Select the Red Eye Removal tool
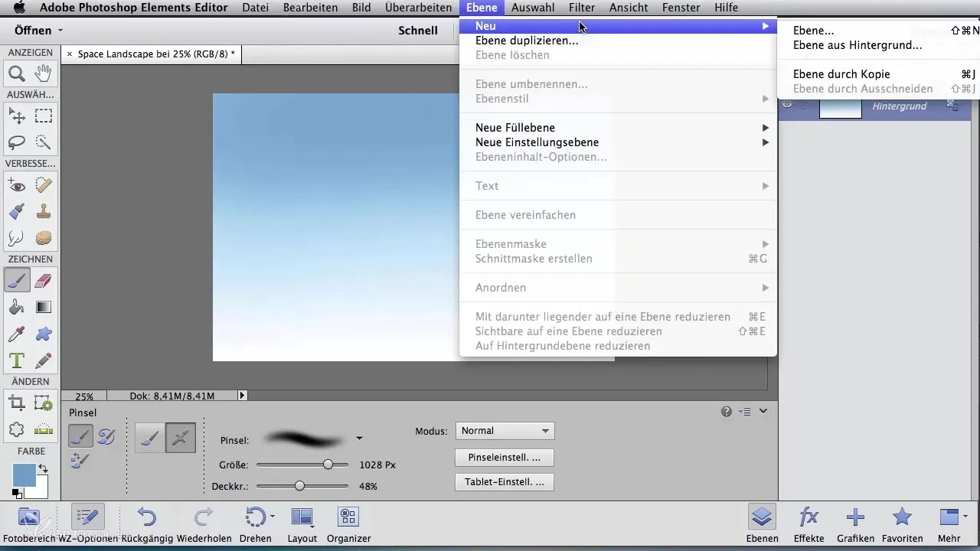Image resolution: width=980 pixels, height=551 pixels. tap(17, 185)
